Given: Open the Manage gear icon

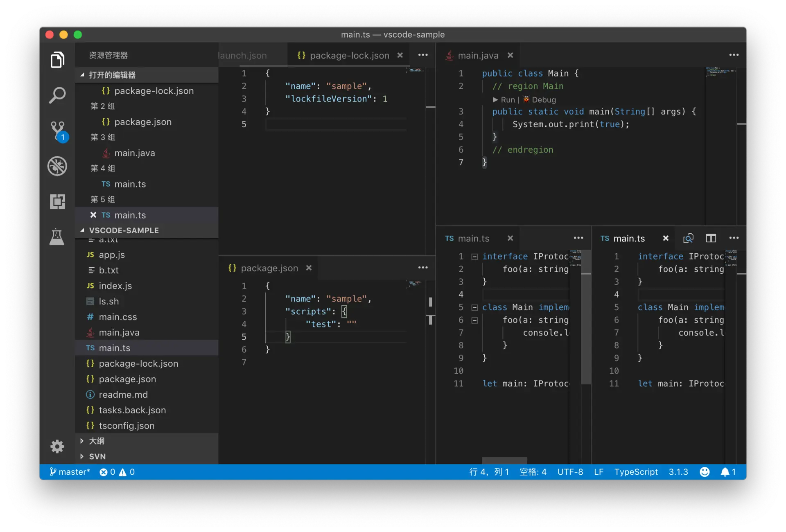Looking at the screenshot, I should click(x=57, y=446).
